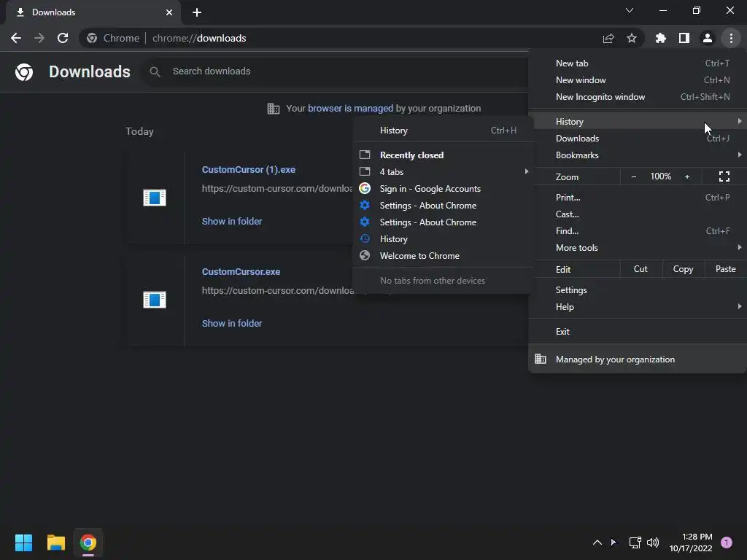747x560 pixels.
Task: Go back using the browser back arrow
Action: click(16, 38)
